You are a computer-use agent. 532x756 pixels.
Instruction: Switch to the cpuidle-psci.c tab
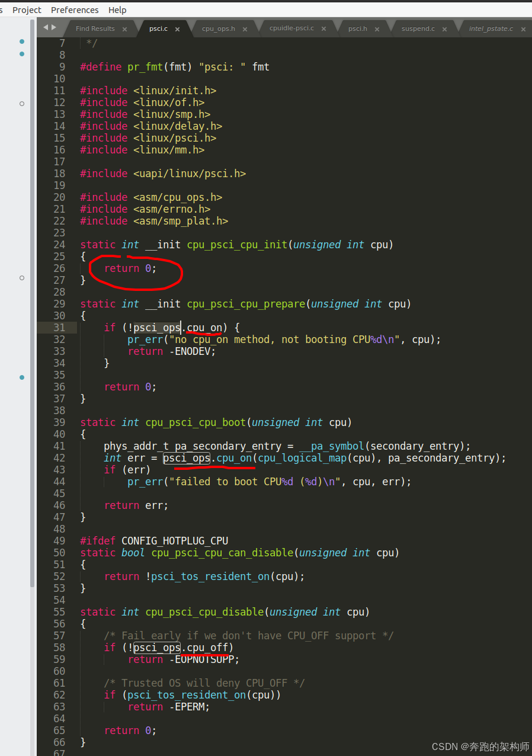tap(291, 28)
